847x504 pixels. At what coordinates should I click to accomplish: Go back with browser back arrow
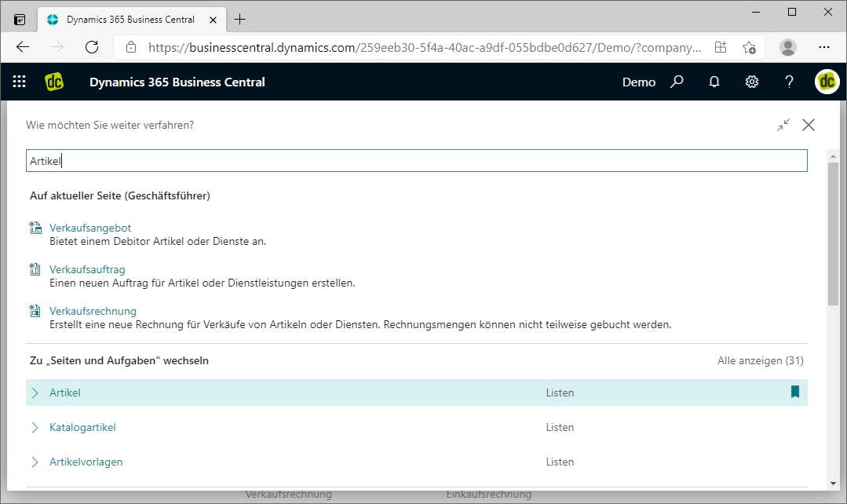23,47
